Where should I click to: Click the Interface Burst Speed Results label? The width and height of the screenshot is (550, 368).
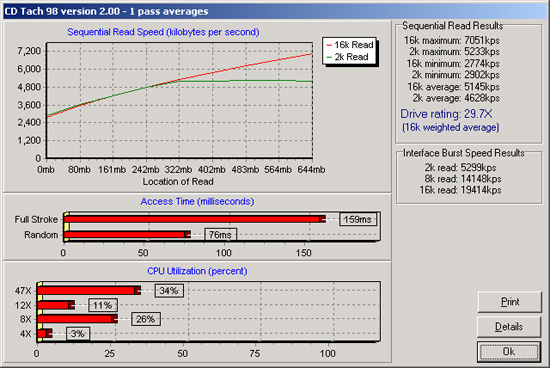[464, 153]
